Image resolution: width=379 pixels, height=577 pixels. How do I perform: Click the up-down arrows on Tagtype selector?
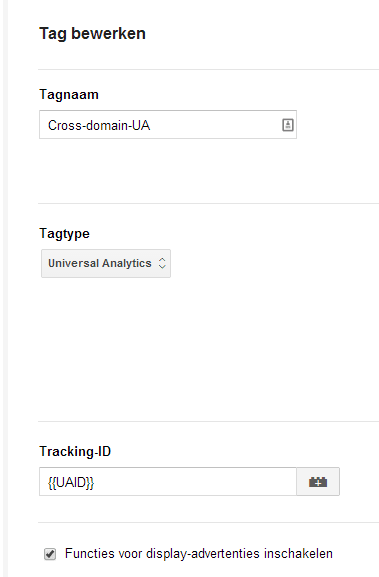point(162,263)
